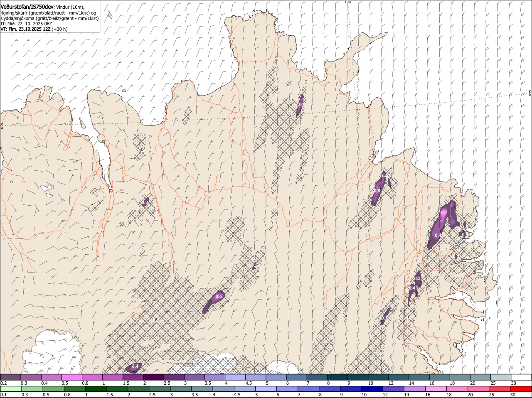Select upper legend swatch starting at 14
The height and width of the screenshot is (398, 532).
[419, 377]
